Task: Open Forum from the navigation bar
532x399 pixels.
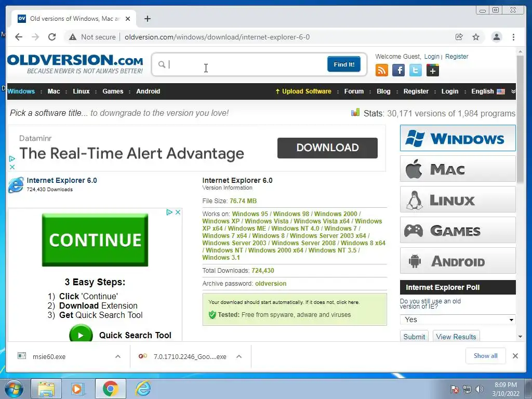Action: pyautogui.click(x=354, y=91)
